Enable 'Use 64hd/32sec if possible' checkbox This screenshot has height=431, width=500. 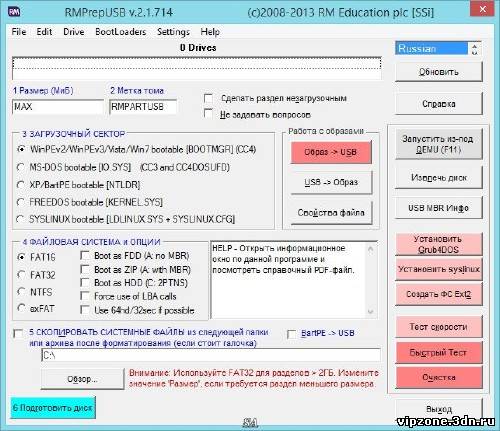click(x=85, y=310)
